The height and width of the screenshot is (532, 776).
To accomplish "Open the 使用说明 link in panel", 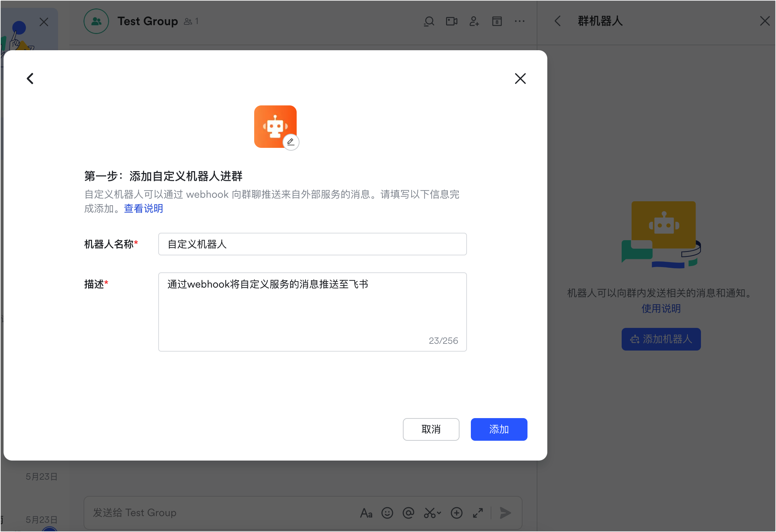I will pos(661,308).
